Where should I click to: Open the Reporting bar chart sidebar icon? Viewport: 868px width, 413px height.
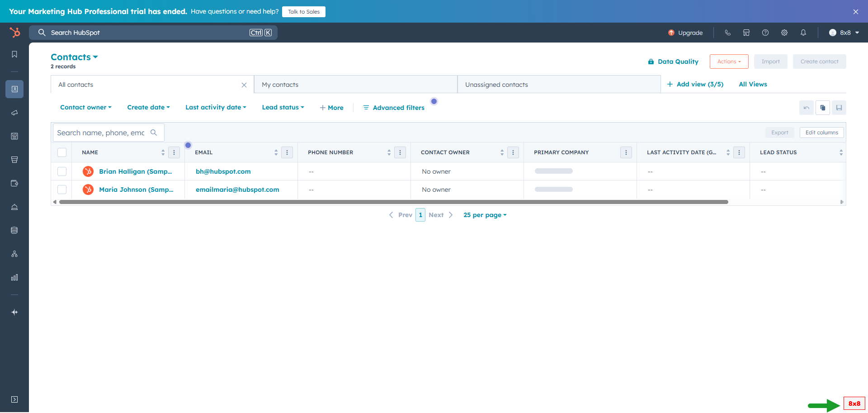14,277
